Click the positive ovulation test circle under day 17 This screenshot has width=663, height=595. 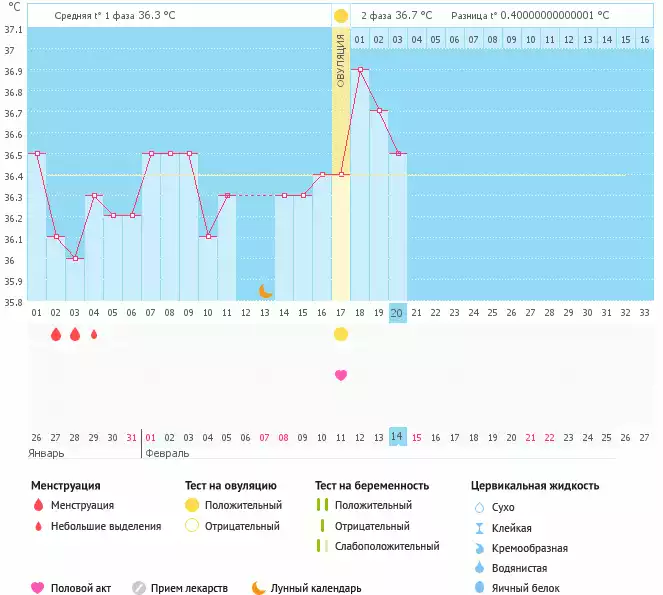(341, 334)
